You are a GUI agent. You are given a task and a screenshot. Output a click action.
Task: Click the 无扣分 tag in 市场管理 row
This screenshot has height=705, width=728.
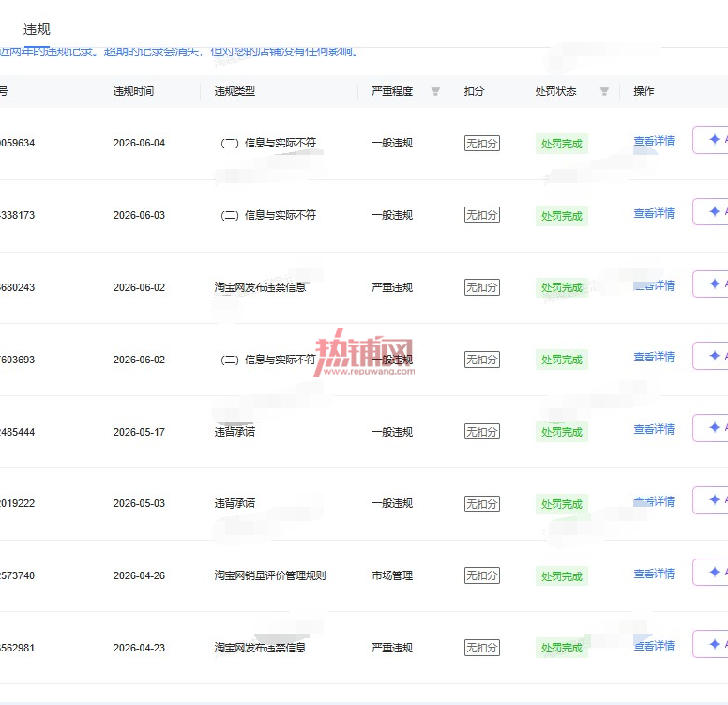(x=482, y=575)
